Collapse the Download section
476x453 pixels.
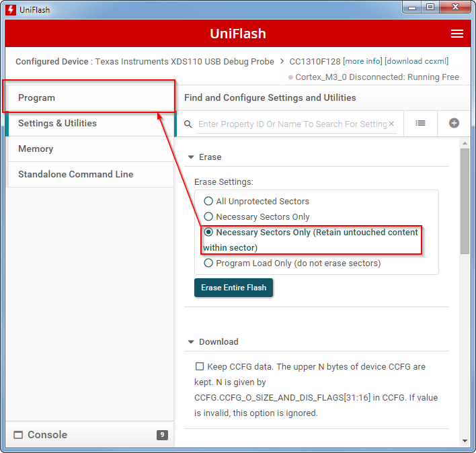[x=191, y=341]
